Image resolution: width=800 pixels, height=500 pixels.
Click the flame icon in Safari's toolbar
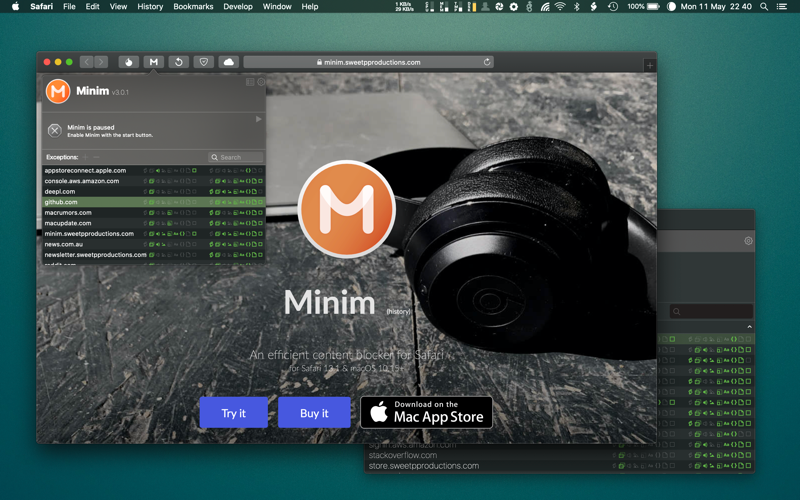pyautogui.click(x=129, y=62)
